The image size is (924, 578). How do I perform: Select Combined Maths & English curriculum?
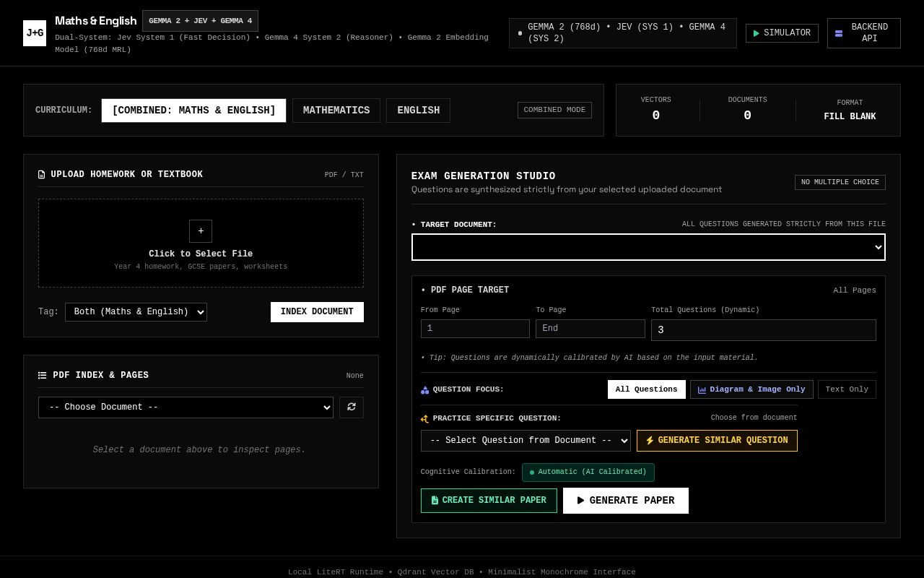point(193,111)
